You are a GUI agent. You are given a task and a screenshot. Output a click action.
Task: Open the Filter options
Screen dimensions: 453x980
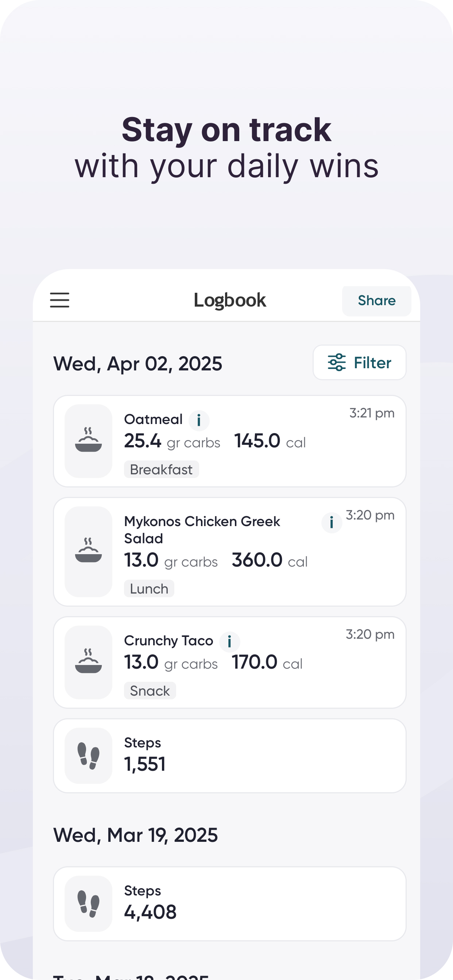point(359,362)
